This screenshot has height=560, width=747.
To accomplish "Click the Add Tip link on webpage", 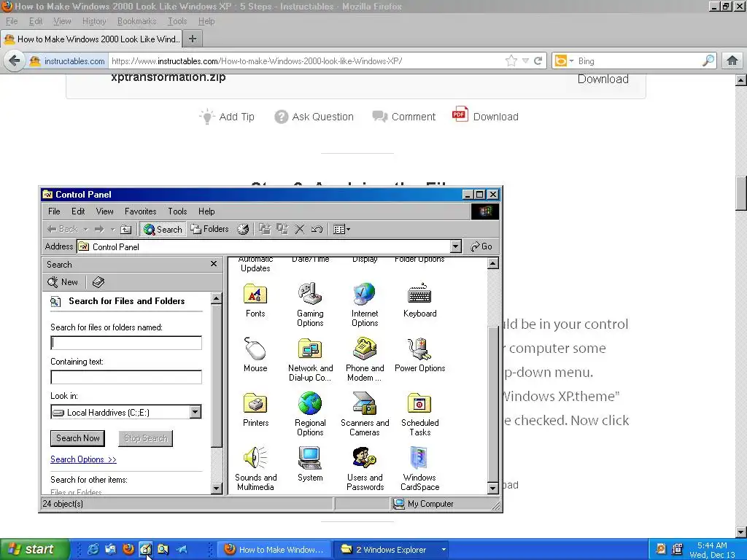I will tap(227, 117).
